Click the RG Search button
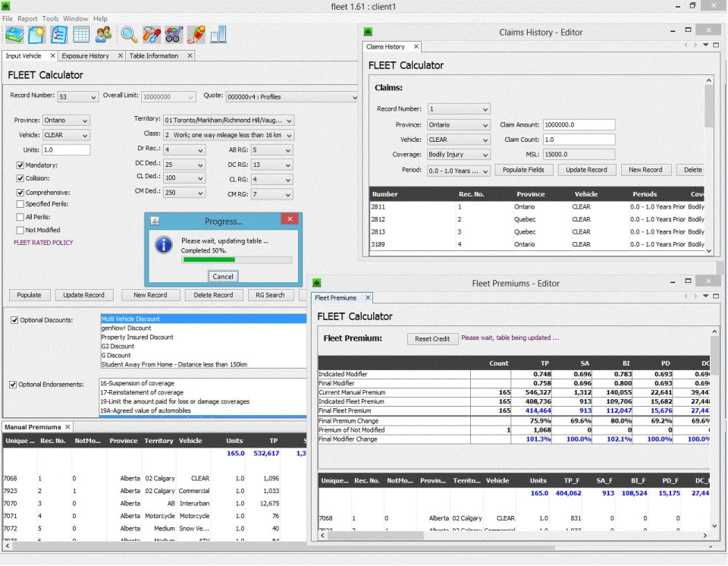This screenshot has height=566, width=728. pyautogui.click(x=270, y=295)
